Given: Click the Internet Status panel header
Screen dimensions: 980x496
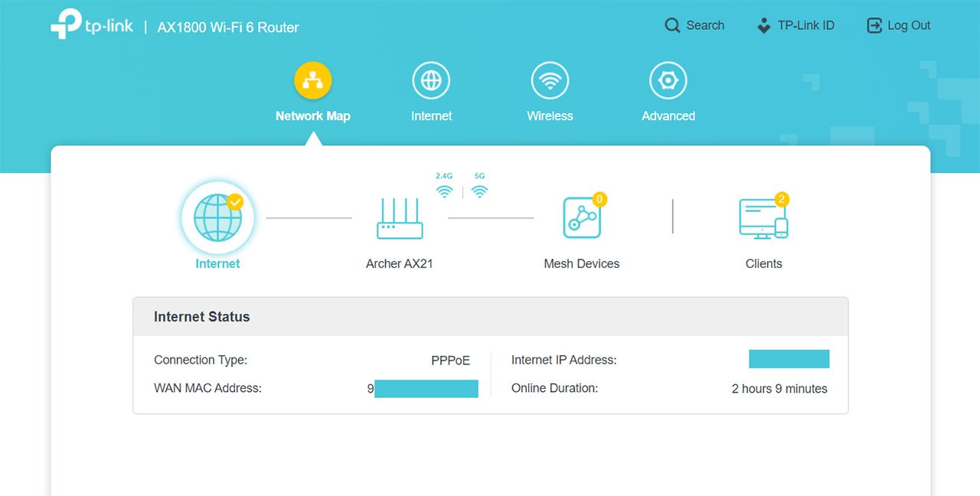Looking at the screenshot, I should click(x=490, y=317).
